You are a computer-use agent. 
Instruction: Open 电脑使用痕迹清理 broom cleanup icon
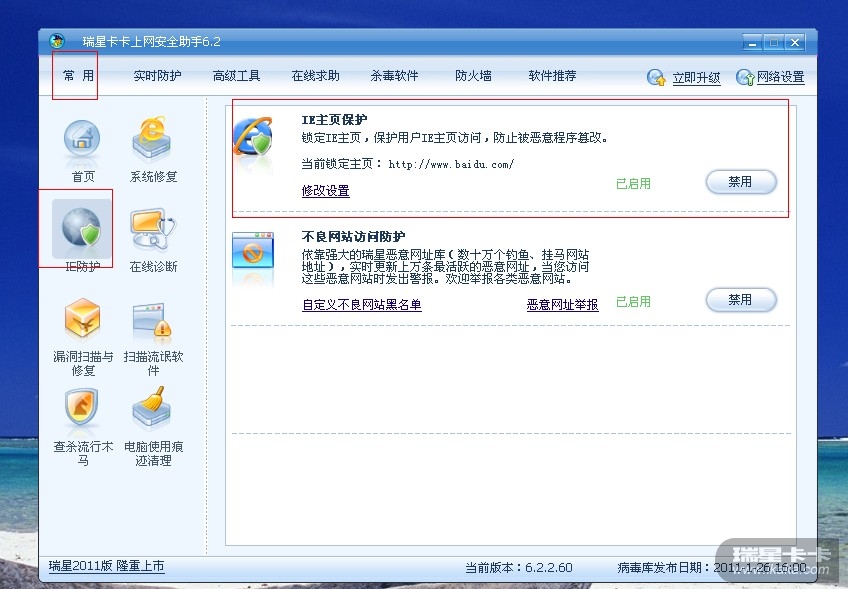(x=152, y=407)
